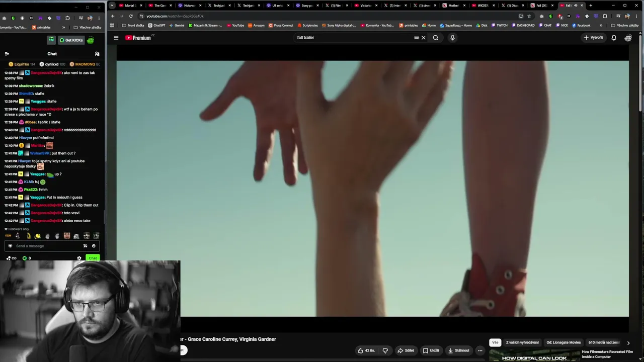Open chat settings gear icon
The image size is (644, 362).
[x=79, y=258]
